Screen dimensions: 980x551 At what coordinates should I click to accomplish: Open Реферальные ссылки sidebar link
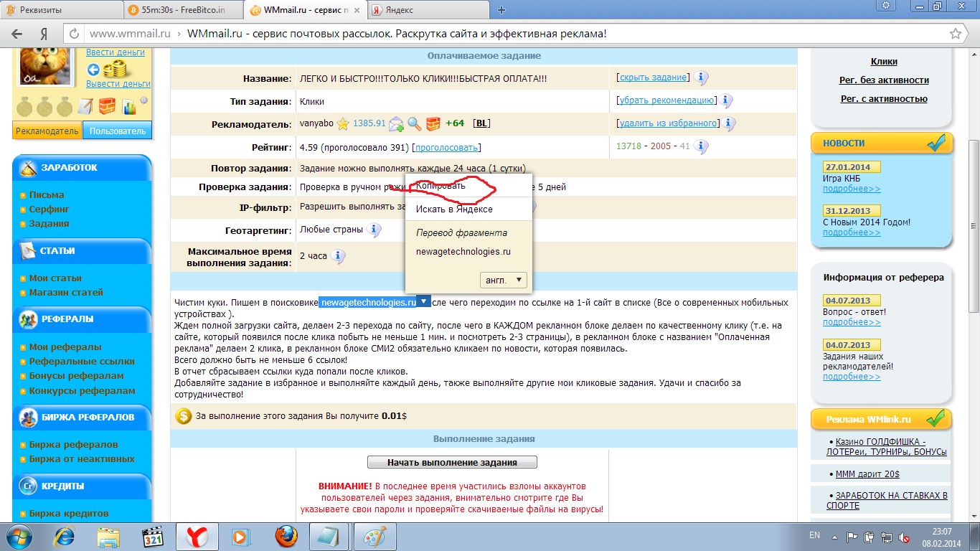[x=82, y=361]
